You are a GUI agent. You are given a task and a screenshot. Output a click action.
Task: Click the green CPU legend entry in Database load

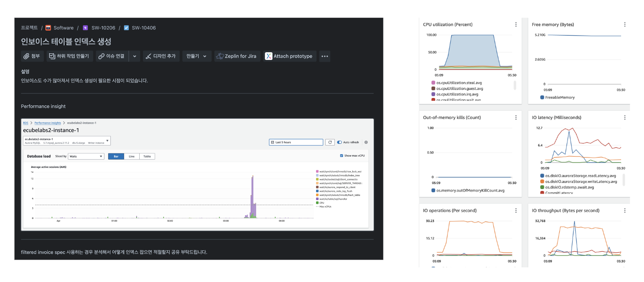click(321, 203)
